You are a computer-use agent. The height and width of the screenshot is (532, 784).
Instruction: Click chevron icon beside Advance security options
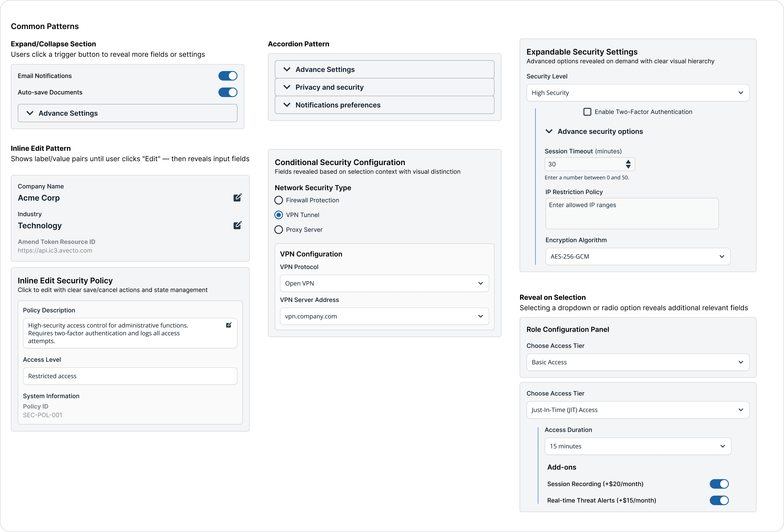(x=549, y=131)
